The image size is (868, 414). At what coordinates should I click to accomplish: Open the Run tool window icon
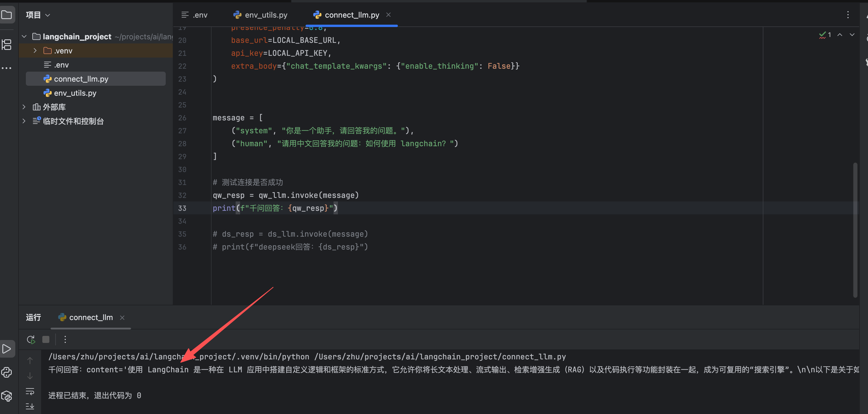[7, 349]
